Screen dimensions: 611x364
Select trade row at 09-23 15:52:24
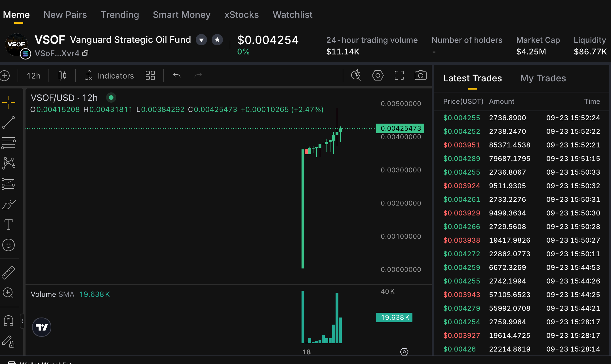click(x=522, y=118)
